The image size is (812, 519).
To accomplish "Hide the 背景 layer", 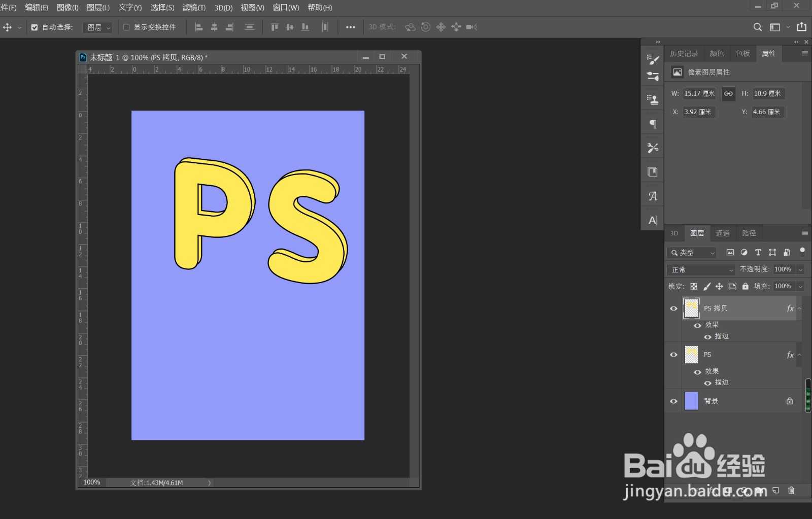I will pos(673,401).
